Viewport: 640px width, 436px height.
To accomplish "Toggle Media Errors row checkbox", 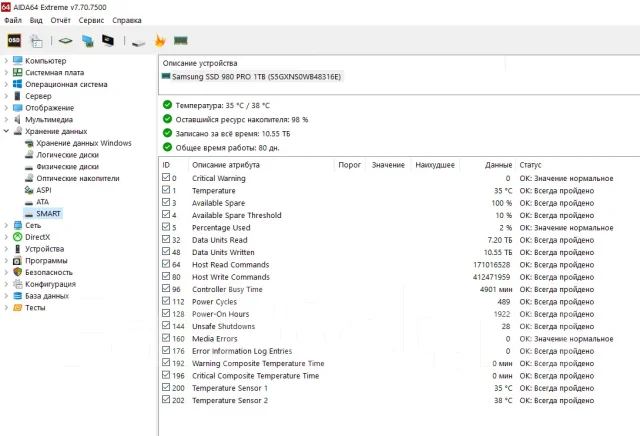I will [x=166, y=338].
